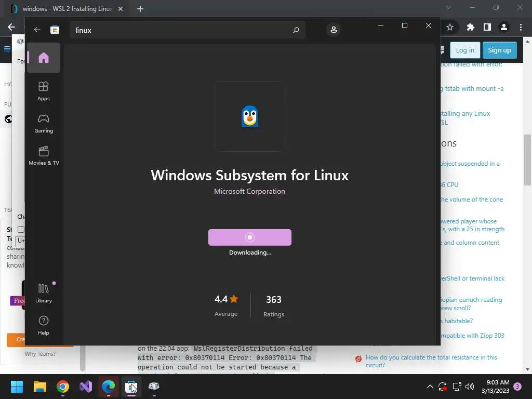Open notification badge showing 3

tap(517, 387)
